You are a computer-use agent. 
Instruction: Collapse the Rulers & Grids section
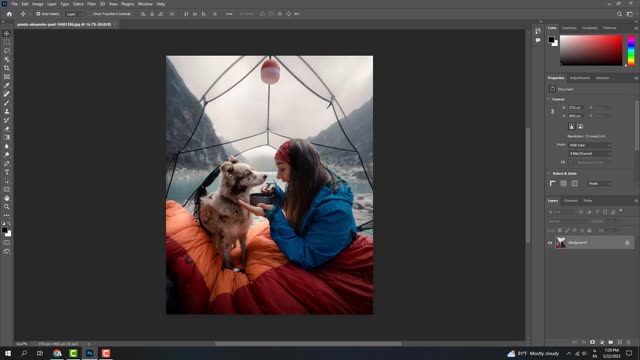tap(549, 173)
